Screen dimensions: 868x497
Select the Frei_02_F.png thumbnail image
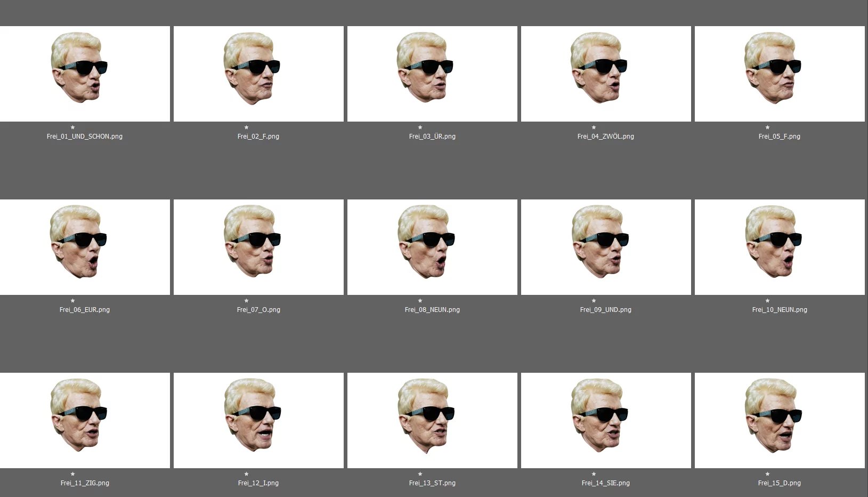coord(258,74)
